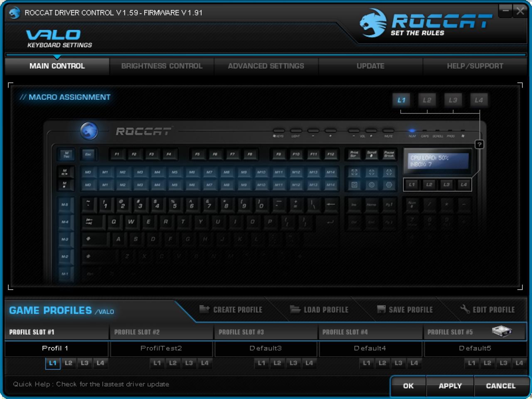Go to the Update tab
This screenshot has height=399, width=532.
click(x=370, y=66)
